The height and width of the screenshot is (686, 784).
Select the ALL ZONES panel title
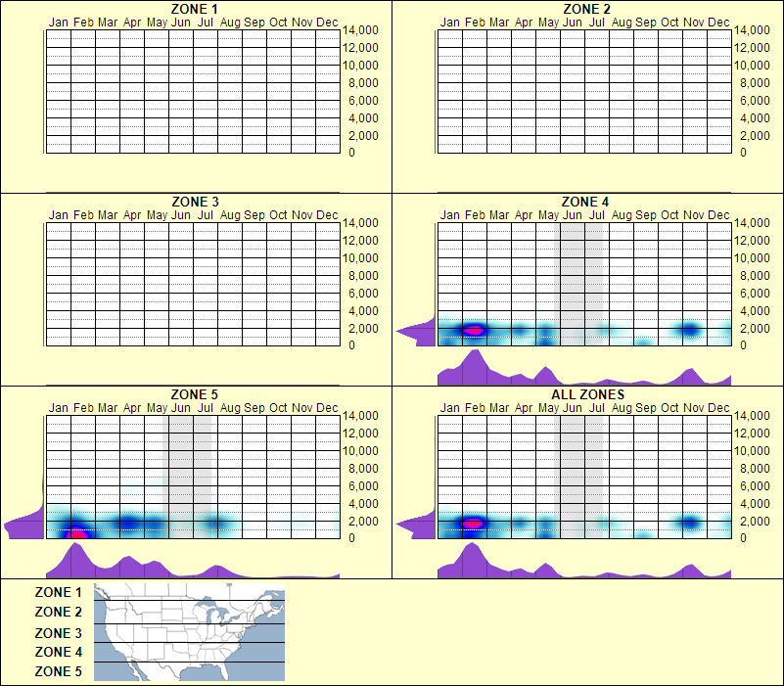click(587, 395)
